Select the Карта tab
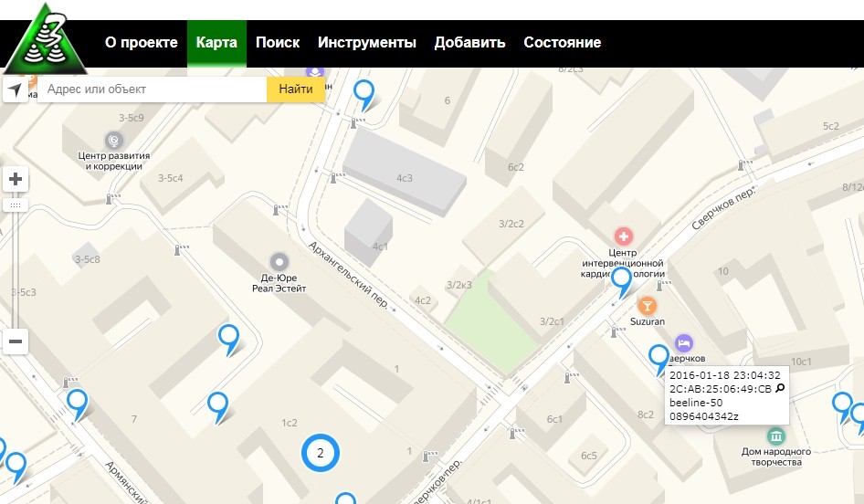The width and height of the screenshot is (864, 504). (x=216, y=43)
